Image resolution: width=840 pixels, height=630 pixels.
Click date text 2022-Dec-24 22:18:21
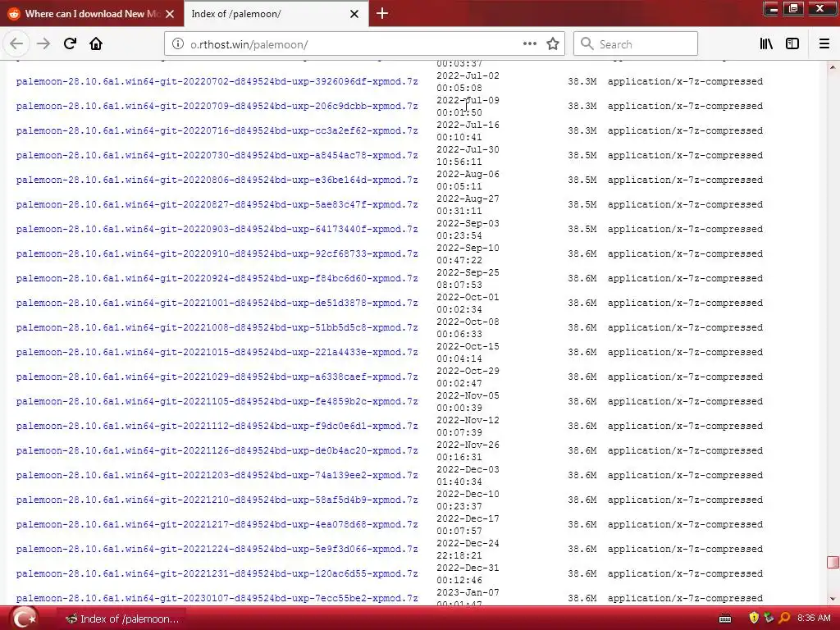click(x=468, y=550)
